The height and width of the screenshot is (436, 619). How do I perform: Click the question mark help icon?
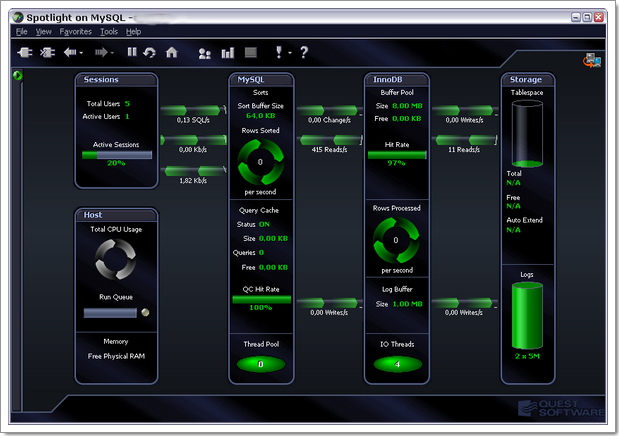(304, 52)
